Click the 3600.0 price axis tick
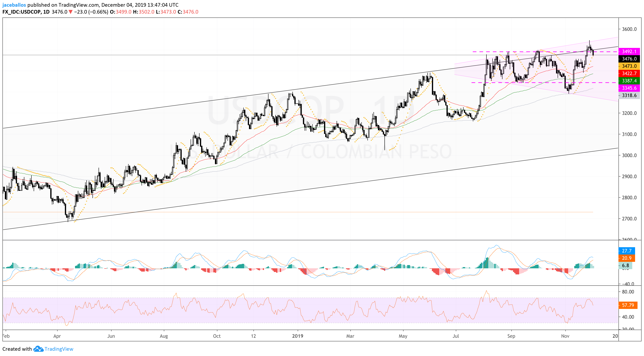Viewport: 644px width, 356px height. point(629,29)
